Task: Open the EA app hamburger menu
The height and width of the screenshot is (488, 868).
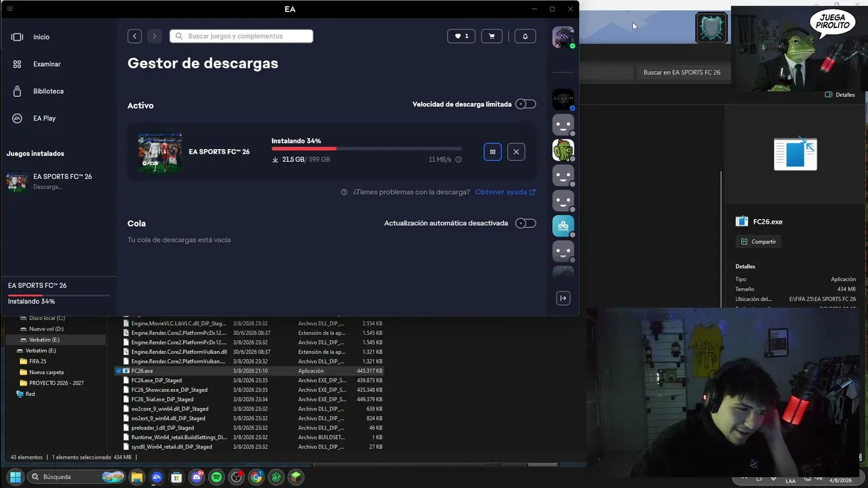Action: 9,9
